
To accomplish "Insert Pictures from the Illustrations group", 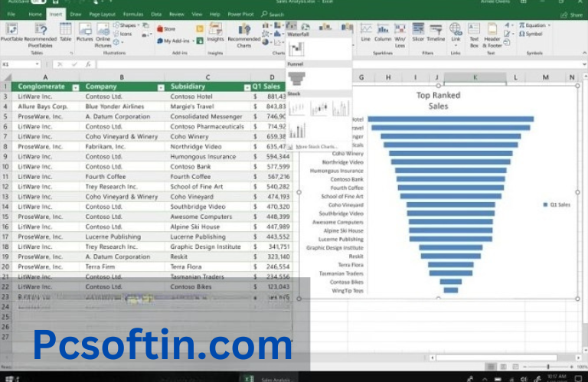I will click(85, 32).
